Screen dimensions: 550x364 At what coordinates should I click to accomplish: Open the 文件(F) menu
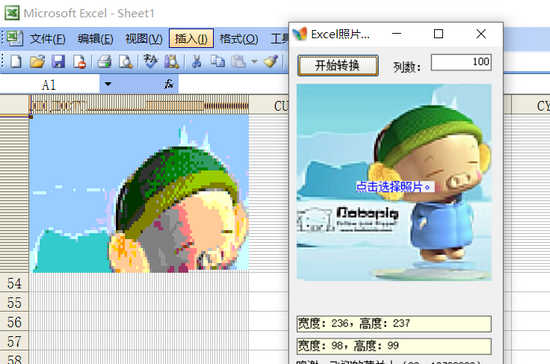click(47, 39)
